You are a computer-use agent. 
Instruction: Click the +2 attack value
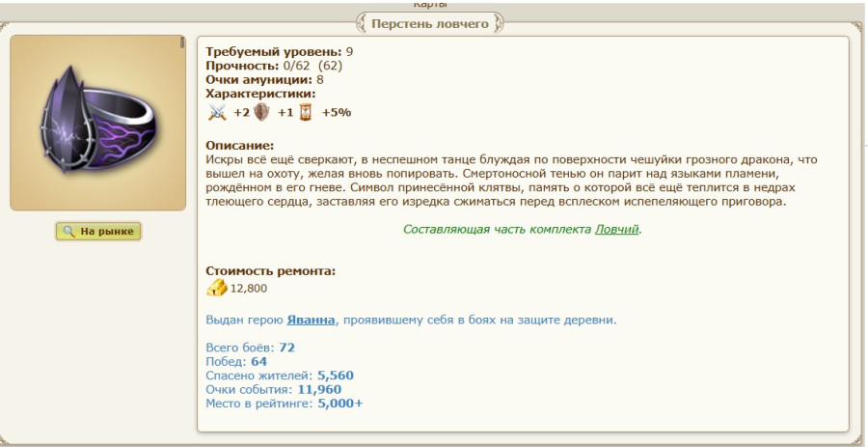point(241,112)
